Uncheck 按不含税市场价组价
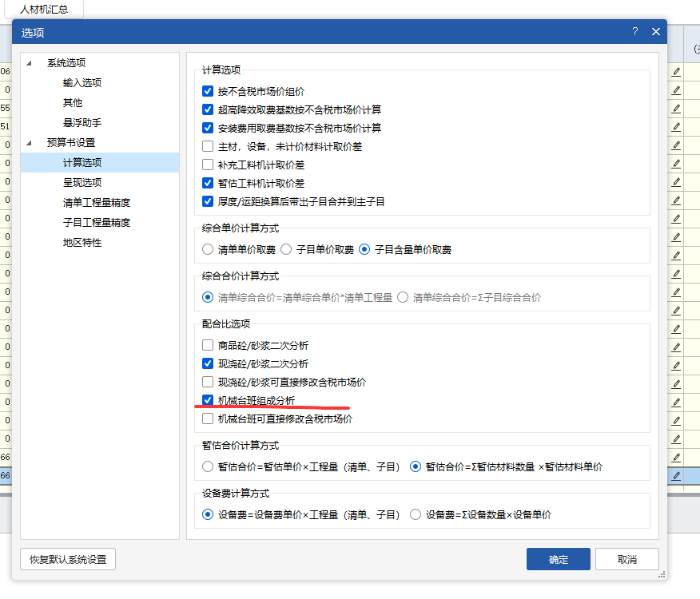Screen dimensions: 700x599 [207, 90]
